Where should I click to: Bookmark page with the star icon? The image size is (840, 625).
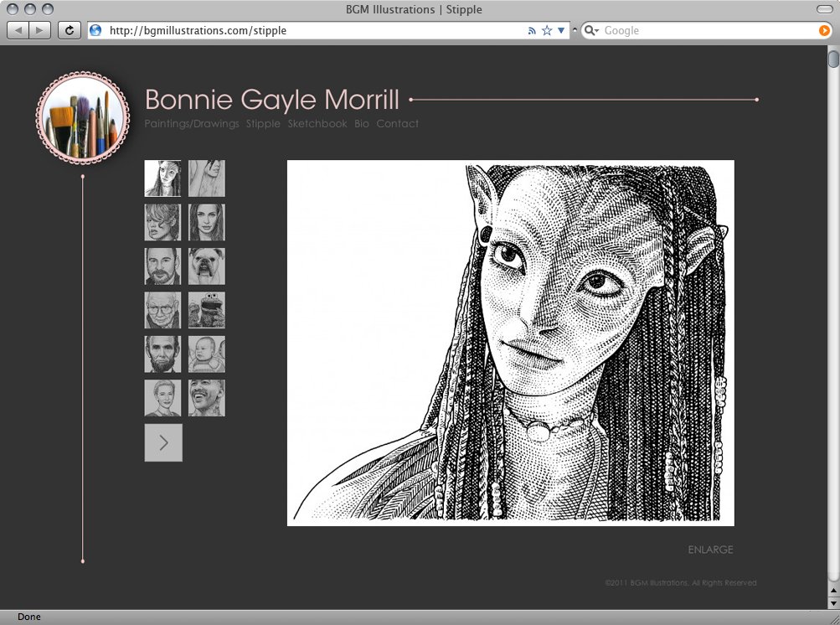[x=546, y=30]
